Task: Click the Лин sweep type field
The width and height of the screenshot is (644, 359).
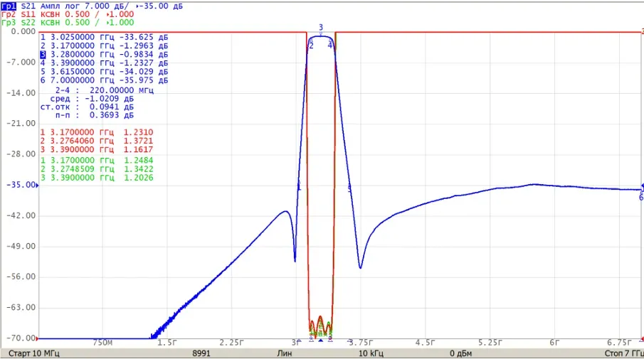Action: coord(284,353)
